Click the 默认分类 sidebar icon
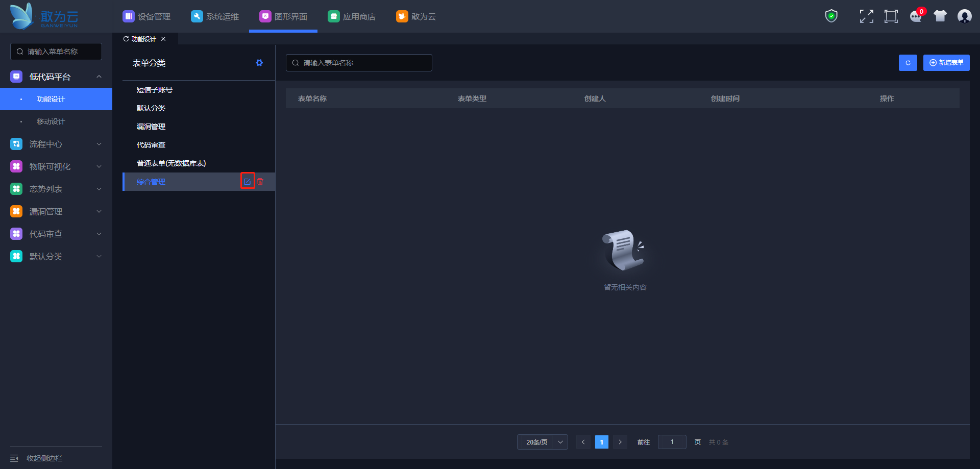 coord(16,256)
